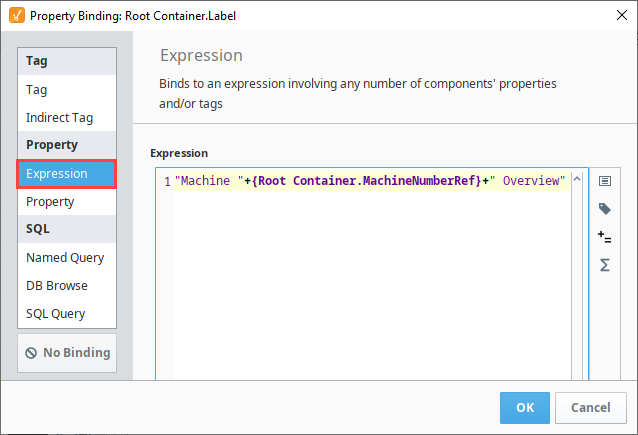Select the SQL Query binding type
638x435 pixels.
[x=67, y=314]
